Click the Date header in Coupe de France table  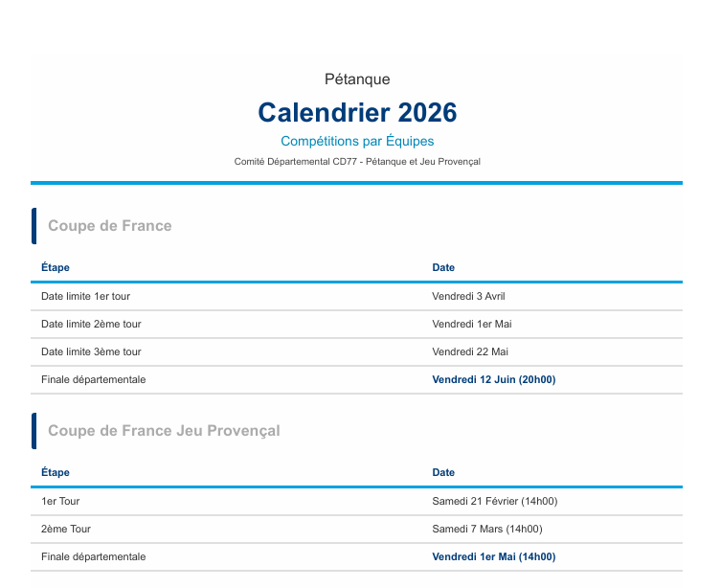(443, 268)
